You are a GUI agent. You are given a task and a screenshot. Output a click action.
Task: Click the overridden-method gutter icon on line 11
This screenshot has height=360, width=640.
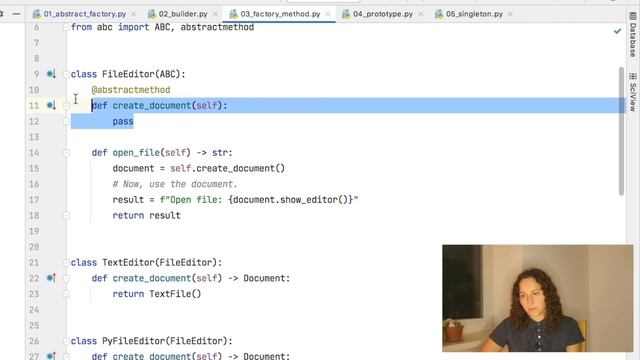[51, 105]
